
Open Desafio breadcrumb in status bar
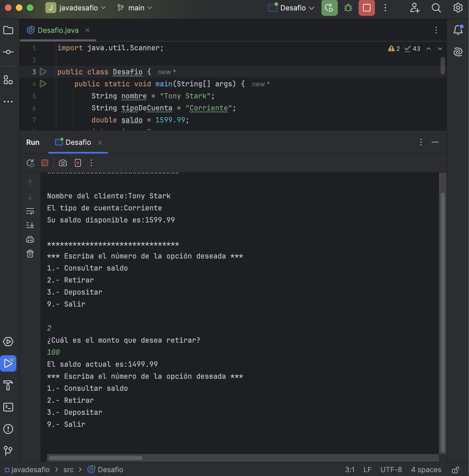click(x=105, y=469)
